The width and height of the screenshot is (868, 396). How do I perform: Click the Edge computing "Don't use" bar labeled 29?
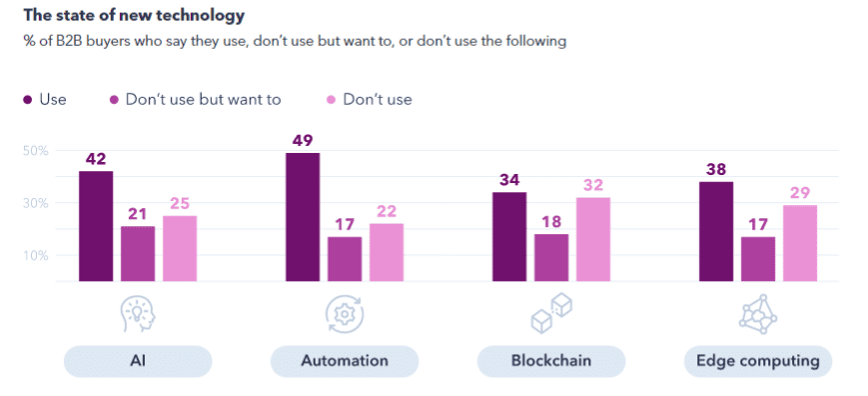point(799,243)
